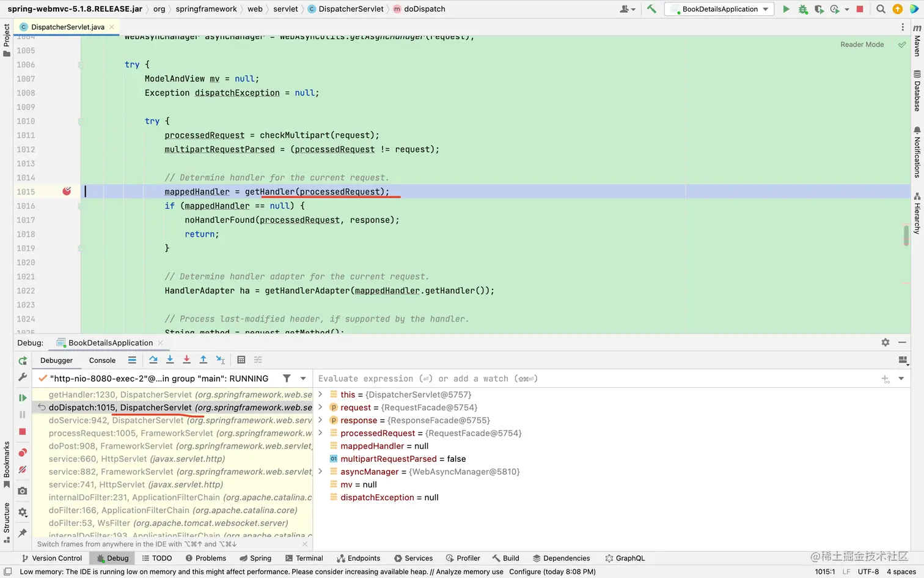Click the Evaluate expression input field
The width and height of the screenshot is (924, 578).
[x=596, y=379]
